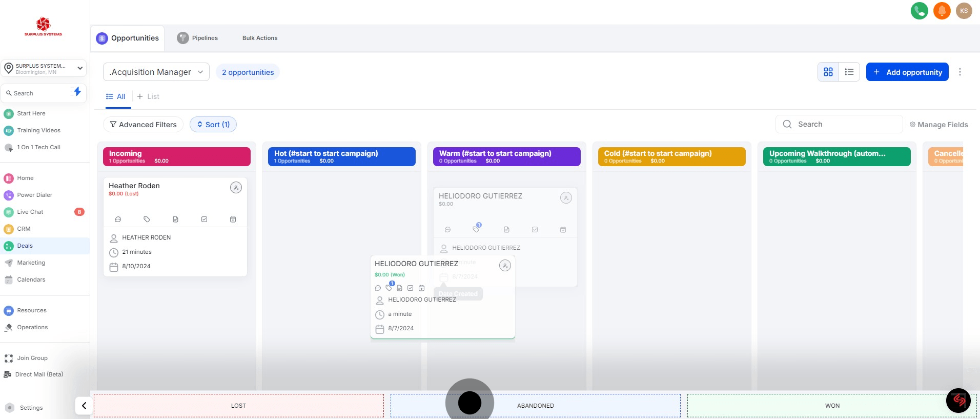Open the orange notifications bell
Screen dimensions: 980x419
tap(942, 11)
